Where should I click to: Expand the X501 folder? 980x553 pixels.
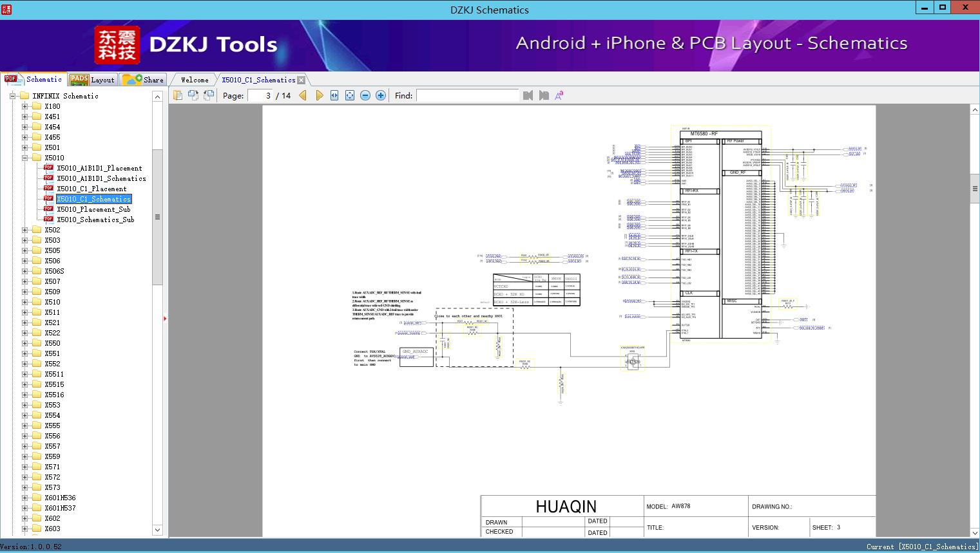24,147
